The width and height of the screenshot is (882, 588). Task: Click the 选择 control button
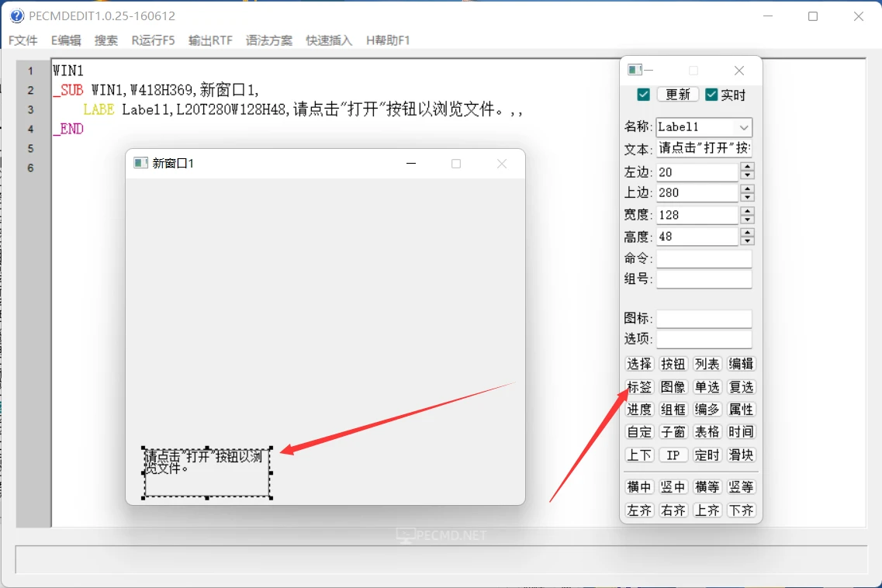639,364
